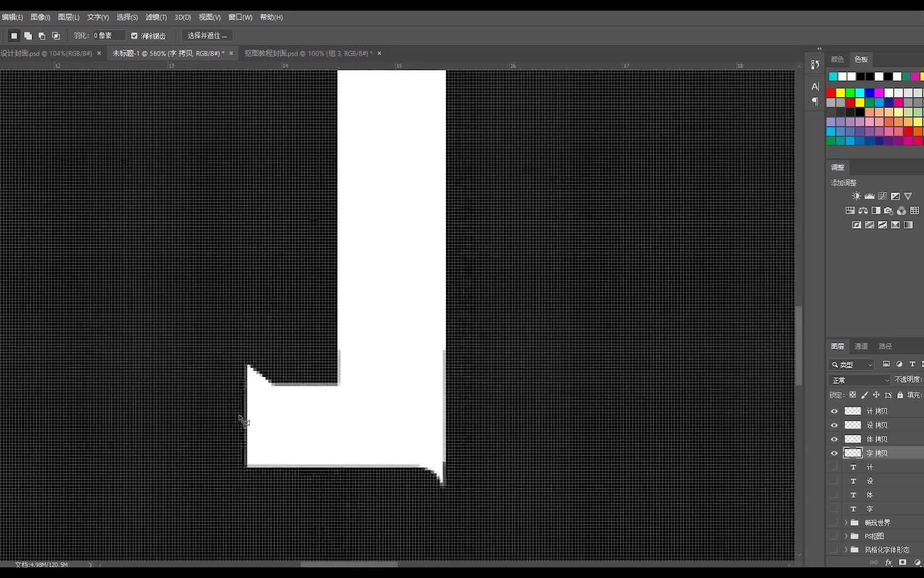
Task: Click the 选择并遮住 button
Action: click(x=207, y=36)
